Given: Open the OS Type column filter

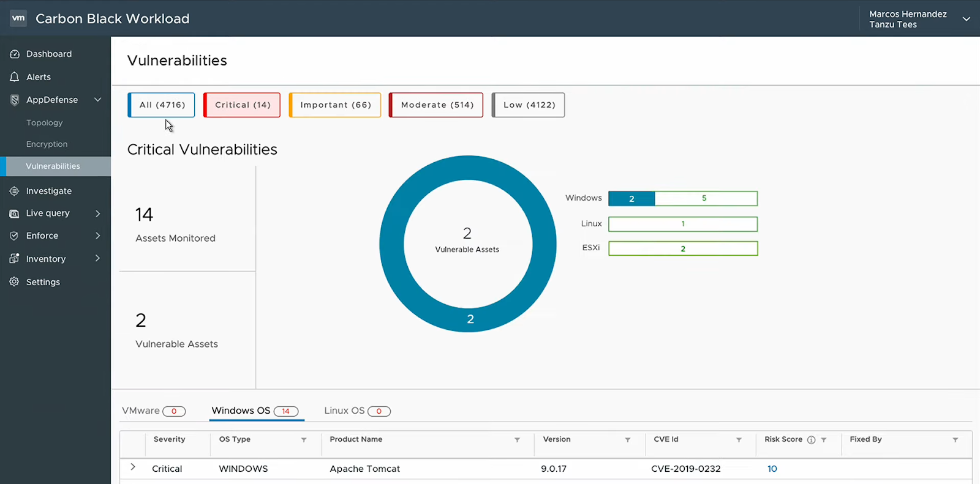Looking at the screenshot, I should (304, 440).
